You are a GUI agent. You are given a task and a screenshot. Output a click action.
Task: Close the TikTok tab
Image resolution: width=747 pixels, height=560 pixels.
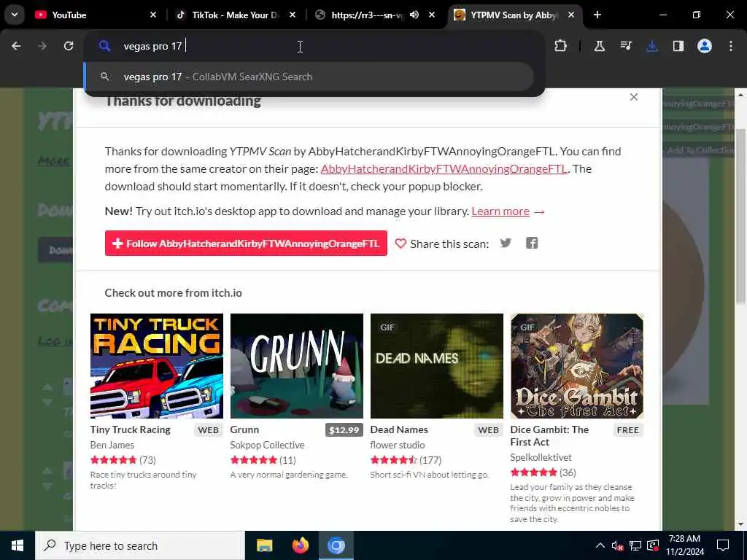pos(293,15)
